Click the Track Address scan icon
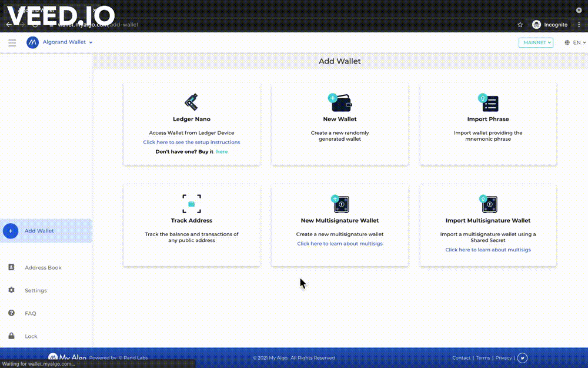The height and width of the screenshot is (368, 588). pyautogui.click(x=191, y=204)
